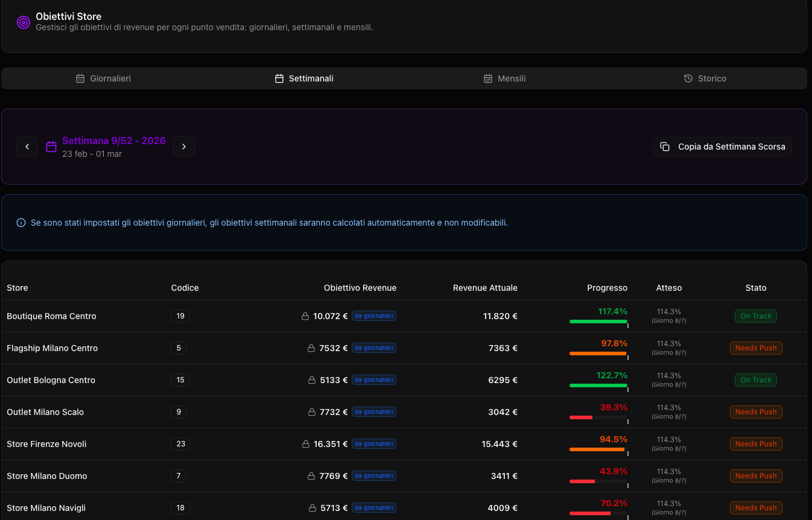Viewport: 812px width, 520px height.
Task: Click the lock icon in Store Firenze Novoli row
Action: click(305, 444)
